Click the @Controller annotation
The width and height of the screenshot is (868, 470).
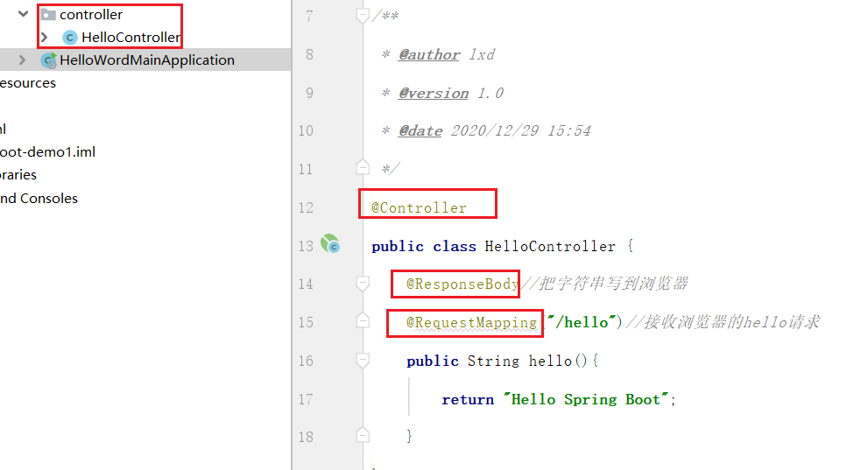419,207
